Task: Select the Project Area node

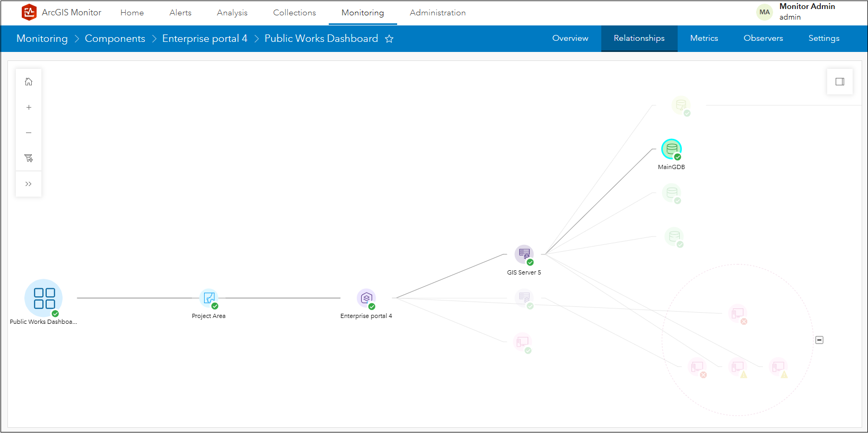Action: click(209, 298)
